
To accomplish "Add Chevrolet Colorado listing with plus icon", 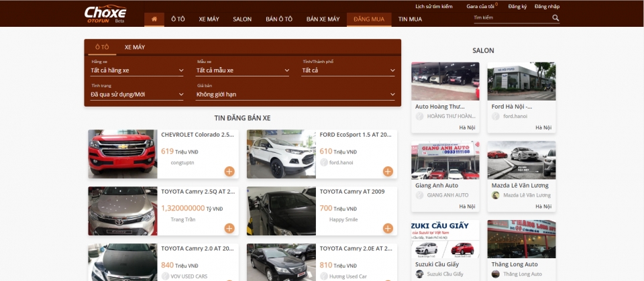I will [x=229, y=171].
